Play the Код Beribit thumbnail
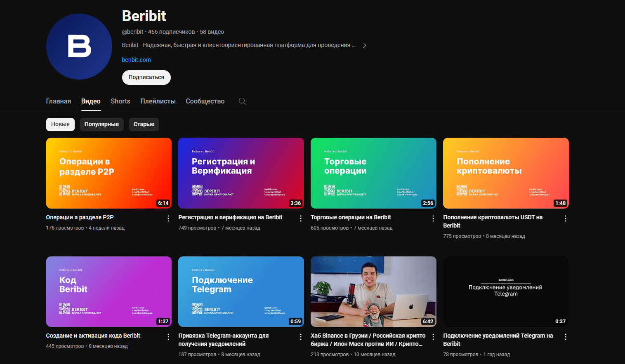Viewport: 625px width, 364px height. pyautogui.click(x=109, y=291)
